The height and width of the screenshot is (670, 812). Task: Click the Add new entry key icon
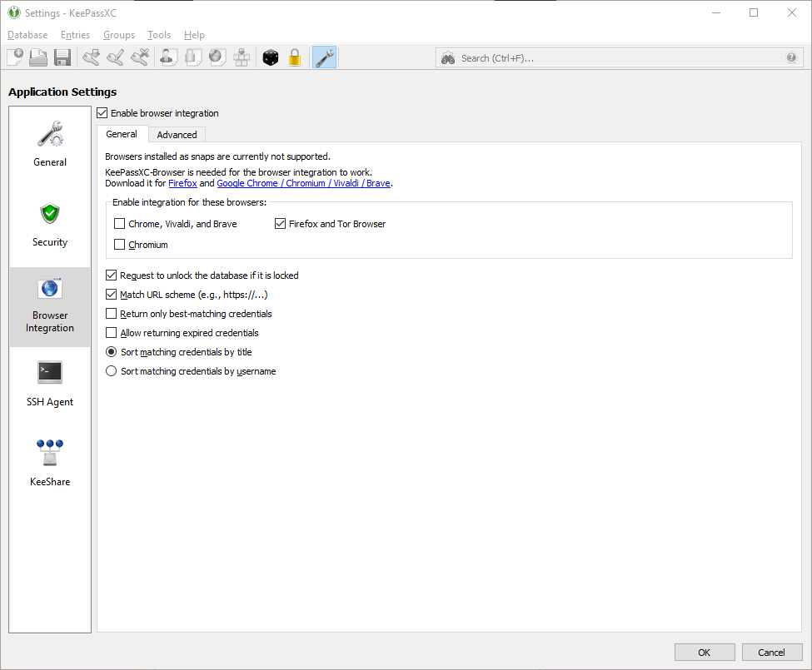pyautogui.click(x=91, y=57)
